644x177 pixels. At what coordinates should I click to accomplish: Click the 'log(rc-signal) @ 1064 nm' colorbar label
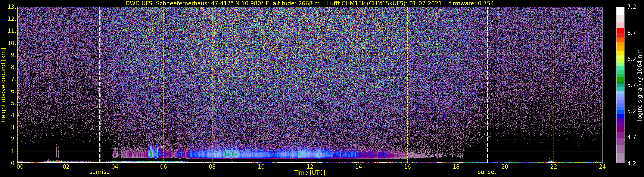click(x=640, y=85)
